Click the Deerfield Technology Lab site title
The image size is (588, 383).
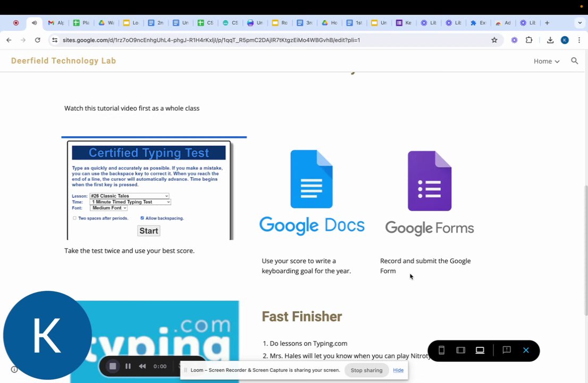pyautogui.click(x=63, y=61)
